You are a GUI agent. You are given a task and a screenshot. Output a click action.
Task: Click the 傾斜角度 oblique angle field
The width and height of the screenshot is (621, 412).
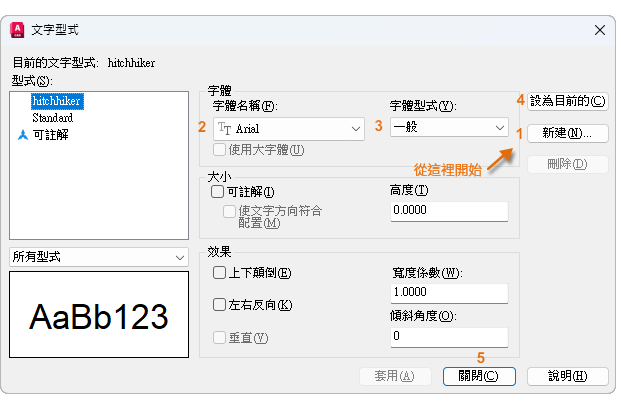[x=448, y=336]
